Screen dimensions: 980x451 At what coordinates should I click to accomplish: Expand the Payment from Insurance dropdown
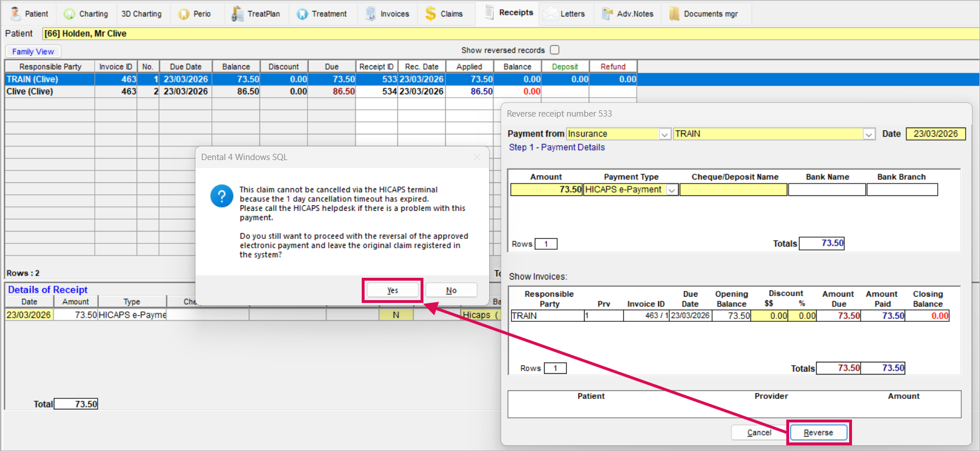(x=665, y=134)
